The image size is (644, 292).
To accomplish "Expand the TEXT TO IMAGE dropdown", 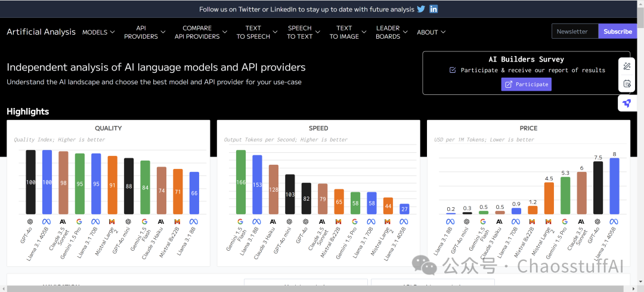I will 348,32.
